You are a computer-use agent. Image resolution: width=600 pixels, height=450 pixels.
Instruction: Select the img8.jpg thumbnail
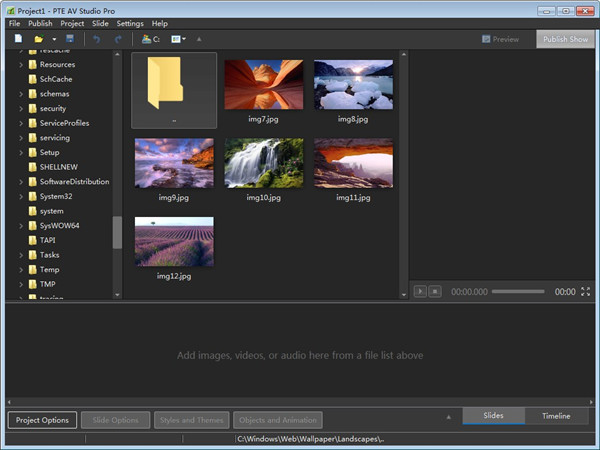(x=353, y=85)
